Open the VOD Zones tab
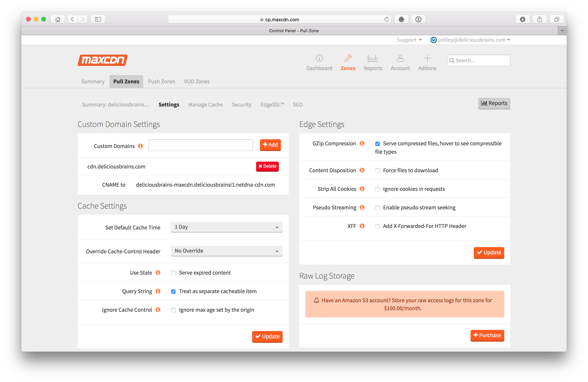This screenshot has height=382, width=588. pos(197,81)
